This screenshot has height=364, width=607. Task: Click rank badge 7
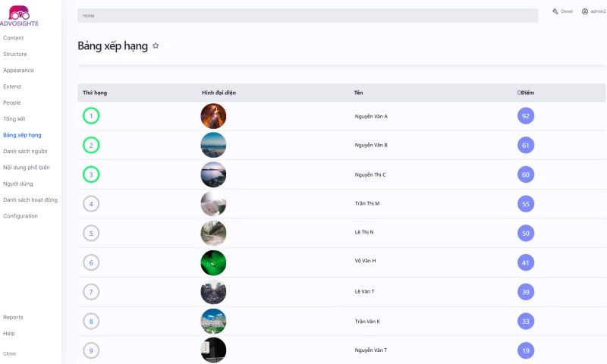91,292
